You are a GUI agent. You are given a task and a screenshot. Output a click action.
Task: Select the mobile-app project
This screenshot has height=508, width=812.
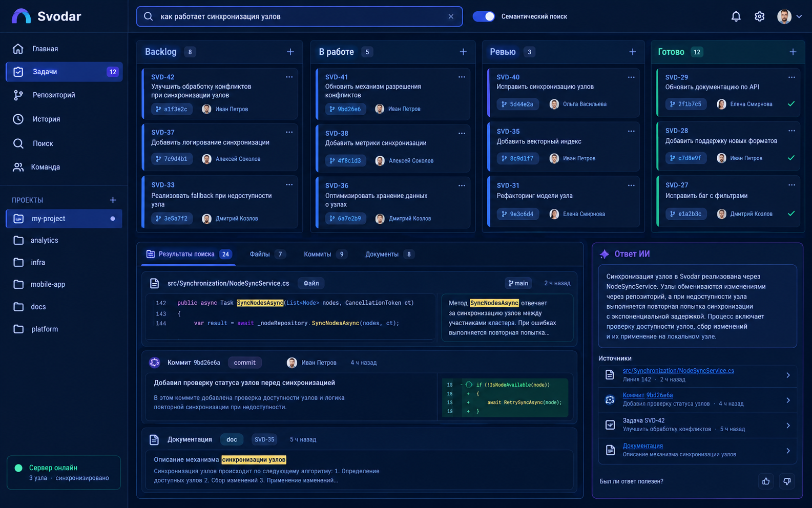click(64, 284)
